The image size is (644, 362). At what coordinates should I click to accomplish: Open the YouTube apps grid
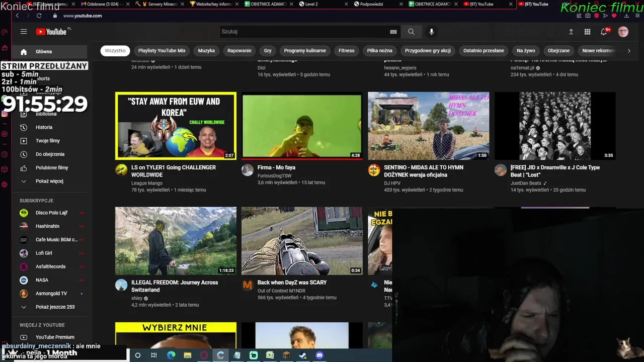[587, 32]
